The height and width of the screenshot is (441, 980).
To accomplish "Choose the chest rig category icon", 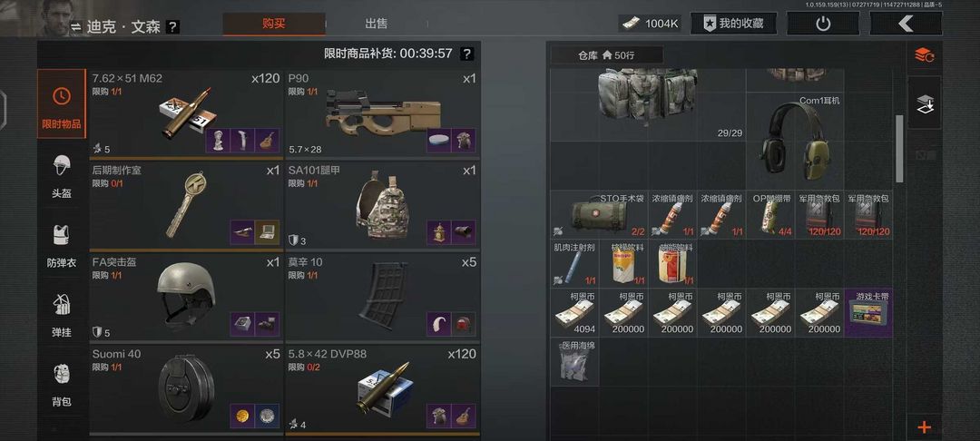I will coord(62,315).
